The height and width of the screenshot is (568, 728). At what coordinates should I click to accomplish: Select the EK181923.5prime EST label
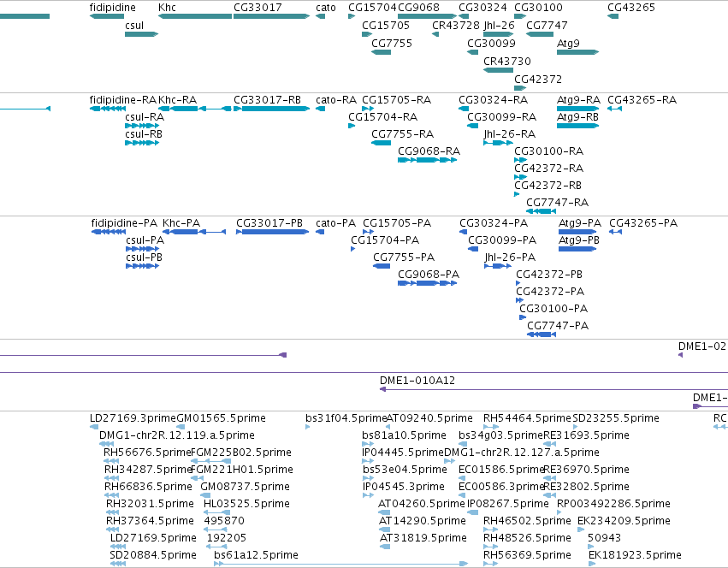[635, 555]
